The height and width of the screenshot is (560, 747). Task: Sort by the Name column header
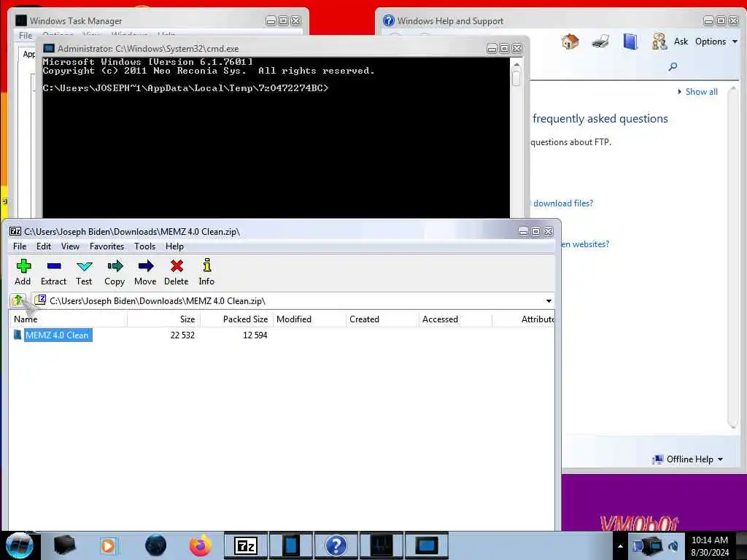[x=68, y=319]
